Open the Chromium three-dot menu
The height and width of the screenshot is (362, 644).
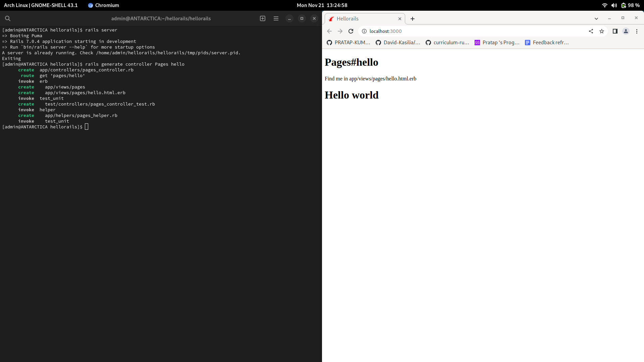click(636, 31)
